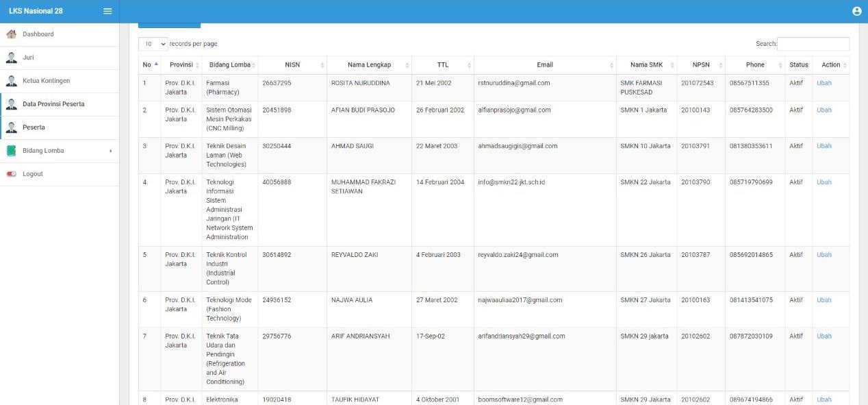
Task: Click Ubah for AHMAD SAUGI
Action: [x=824, y=146]
